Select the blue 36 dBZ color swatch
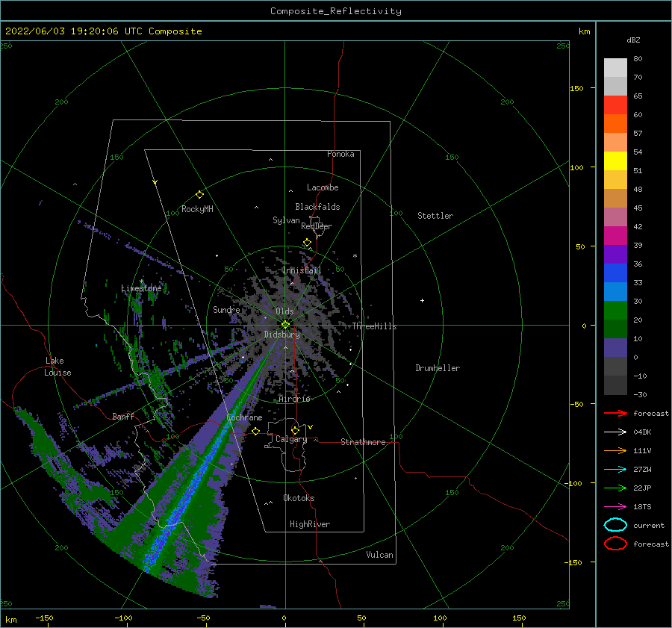This screenshot has height=628, width=672. click(615, 273)
